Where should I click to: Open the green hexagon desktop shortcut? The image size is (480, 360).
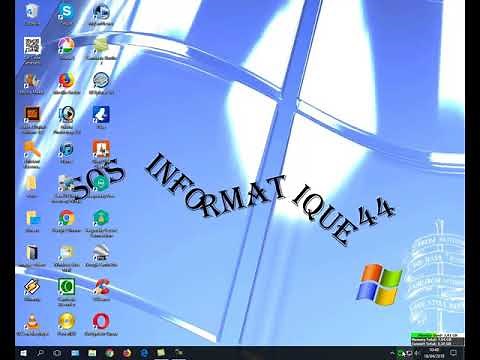101,218
